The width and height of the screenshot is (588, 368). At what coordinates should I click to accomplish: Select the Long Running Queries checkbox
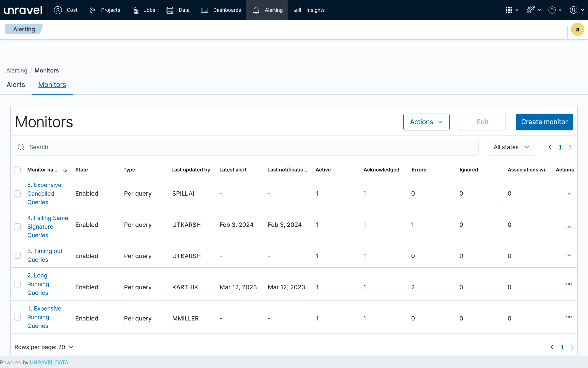tap(17, 284)
